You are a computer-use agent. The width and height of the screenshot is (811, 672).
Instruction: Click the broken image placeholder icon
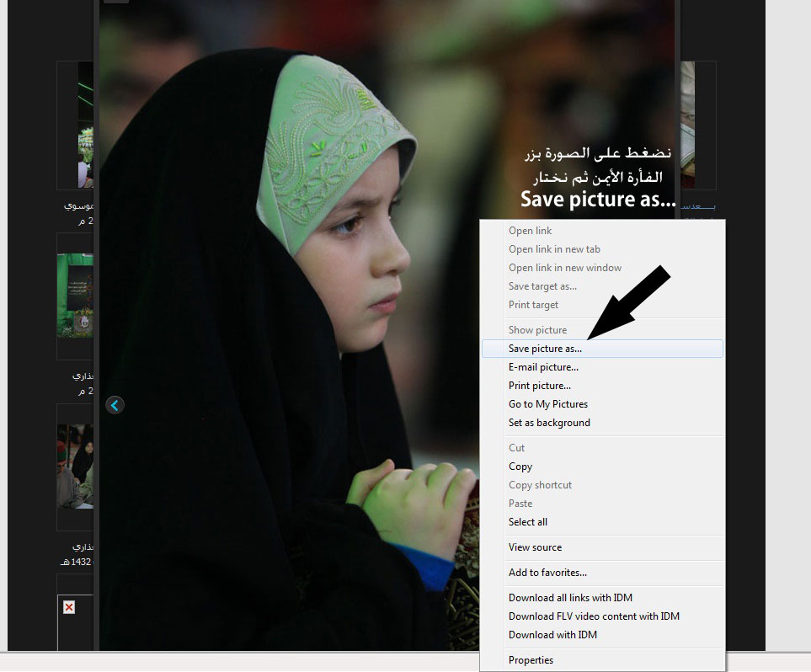[69, 606]
